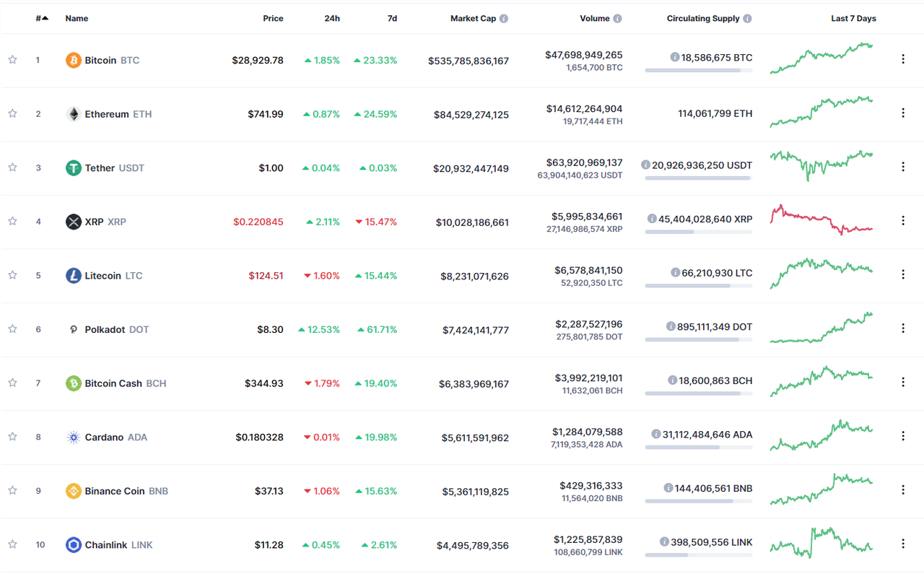Image resolution: width=924 pixels, height=574 pixels.
Task: Open Bitcoin last 7 days sparkline chart
Action: pos(821,58)
